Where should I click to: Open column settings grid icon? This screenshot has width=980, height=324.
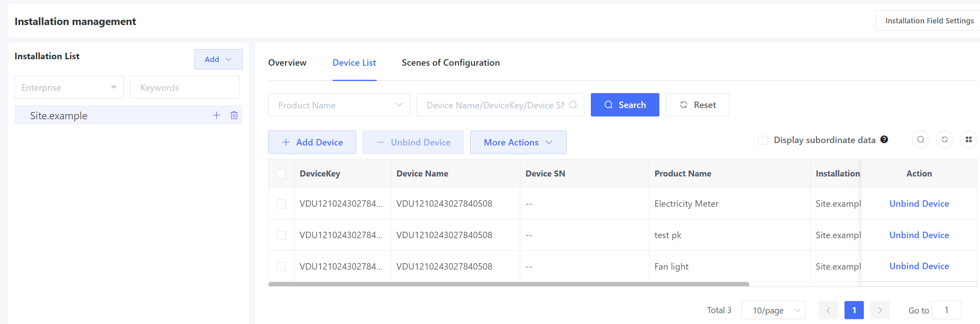click(x=968, y=140)
